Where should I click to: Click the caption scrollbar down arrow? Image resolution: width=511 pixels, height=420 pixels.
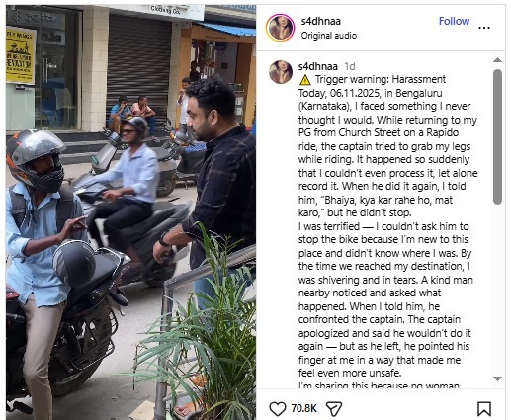[x=497, y=378]
